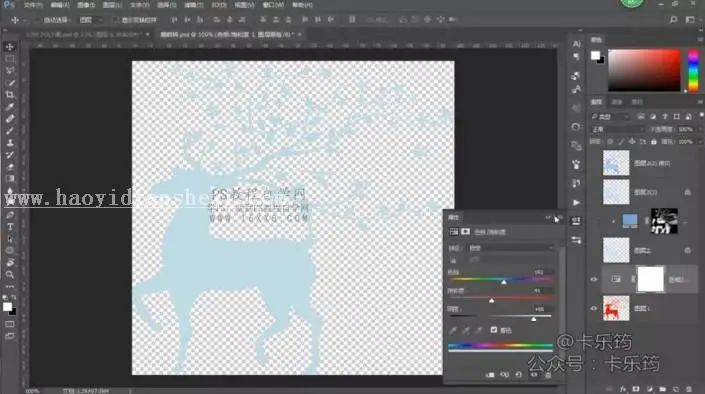Open the Color panel flyout menu
The height and width of the screenshot is (394, 705).
coord(701,40)
